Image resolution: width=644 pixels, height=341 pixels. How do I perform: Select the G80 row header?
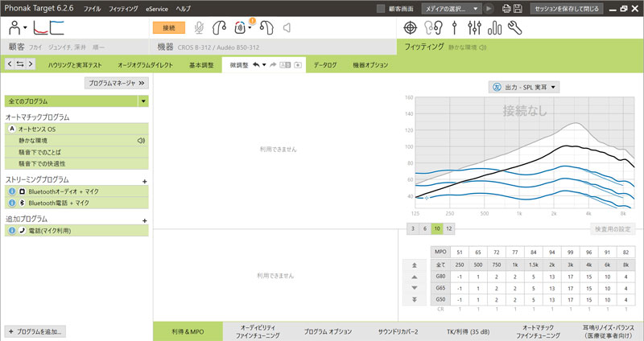440,277
